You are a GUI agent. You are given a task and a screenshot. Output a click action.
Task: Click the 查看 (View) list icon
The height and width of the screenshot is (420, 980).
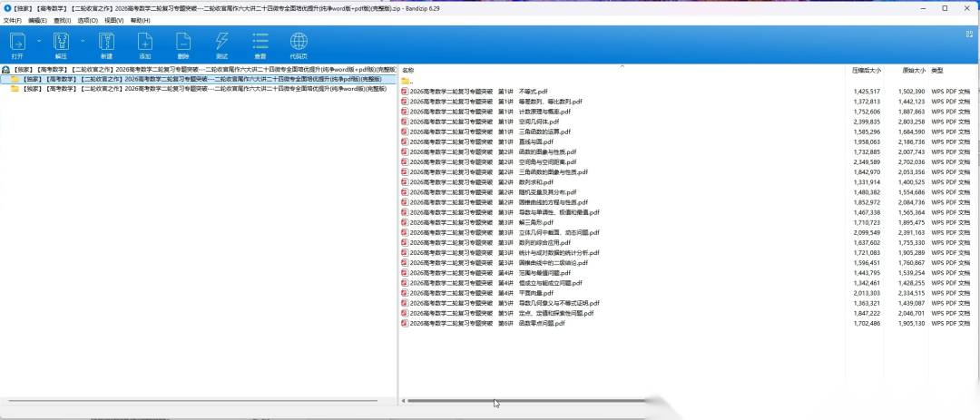[x=260, y=45]
